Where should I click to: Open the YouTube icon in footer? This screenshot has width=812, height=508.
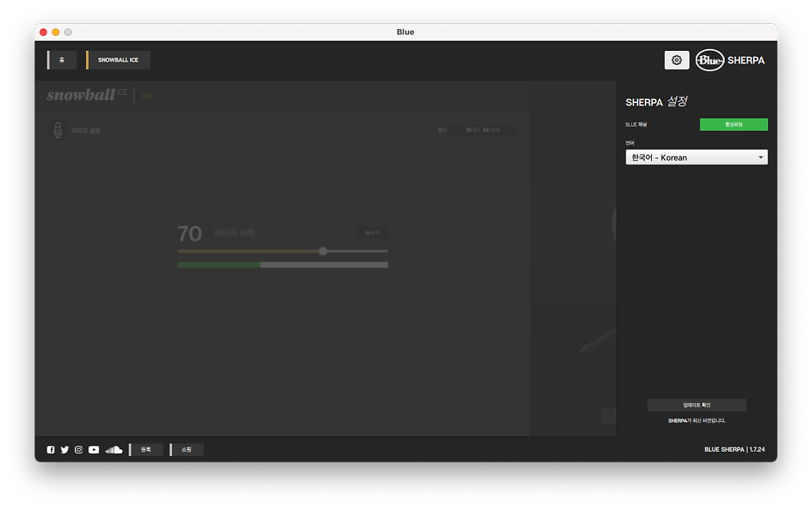(93, 450)
